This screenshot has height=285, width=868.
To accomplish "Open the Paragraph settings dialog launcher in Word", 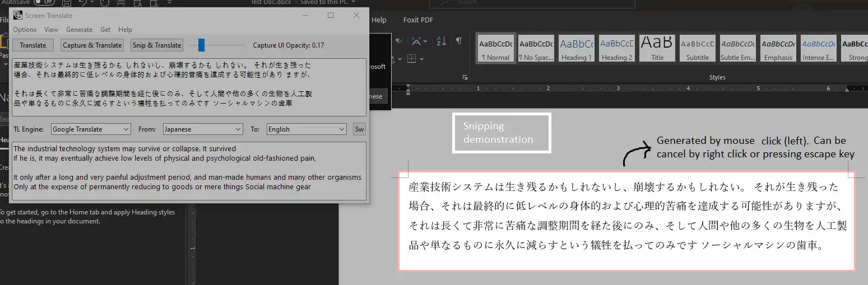I will (x=465, y=77).
